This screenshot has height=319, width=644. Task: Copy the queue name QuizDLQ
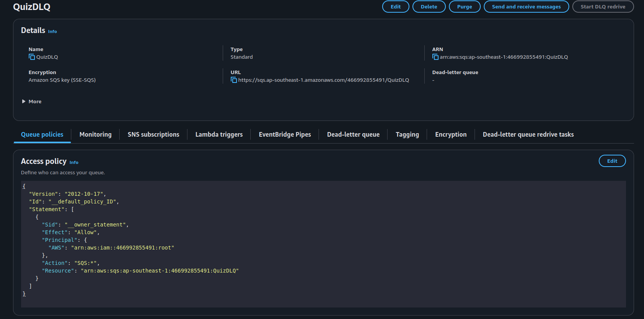32,57
